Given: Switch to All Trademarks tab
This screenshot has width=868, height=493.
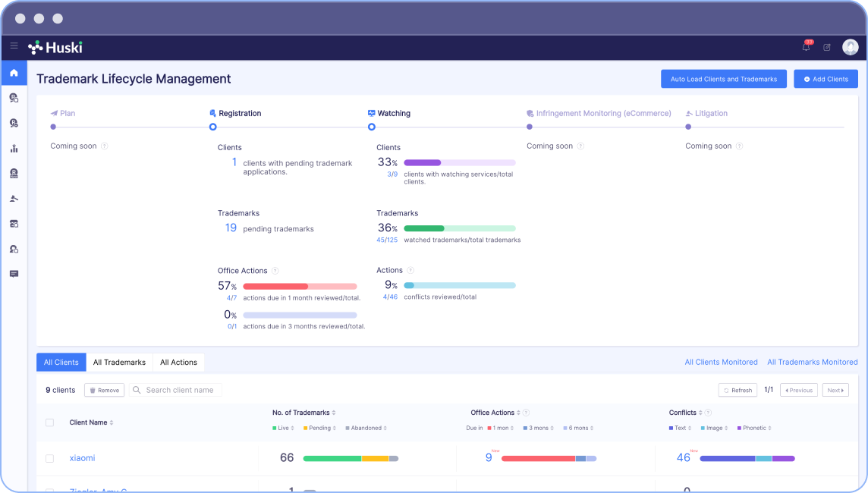Looking at the screenshot, I should tap(119, 363).
